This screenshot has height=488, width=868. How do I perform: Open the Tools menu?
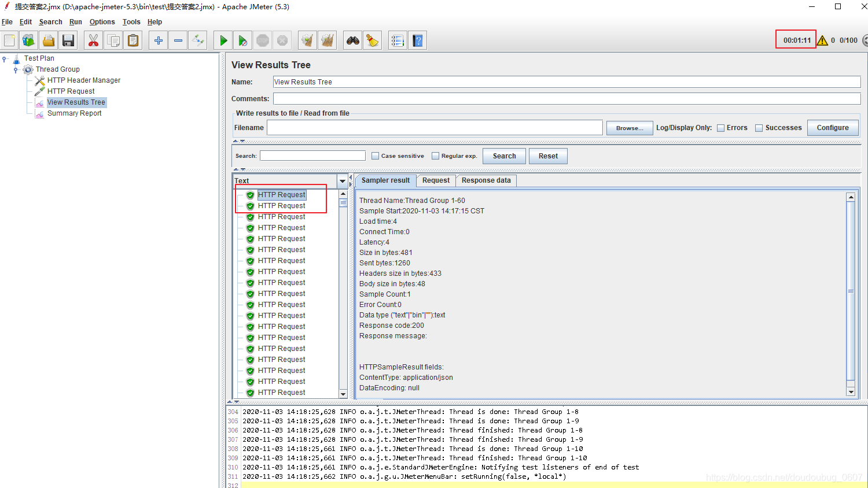click(131, 22)
